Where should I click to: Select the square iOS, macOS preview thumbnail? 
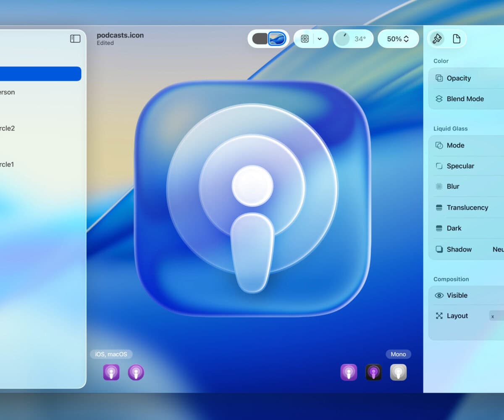click(x=111, y=372)
